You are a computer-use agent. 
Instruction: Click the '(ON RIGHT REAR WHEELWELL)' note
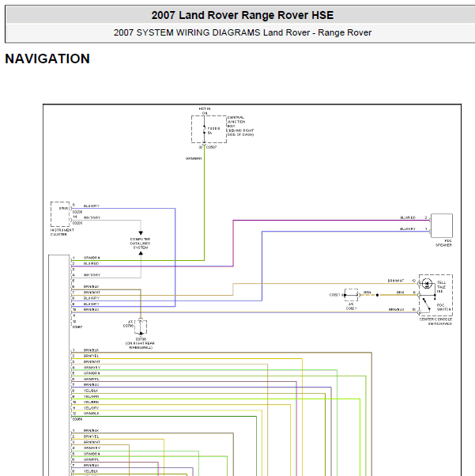point(140,346)
